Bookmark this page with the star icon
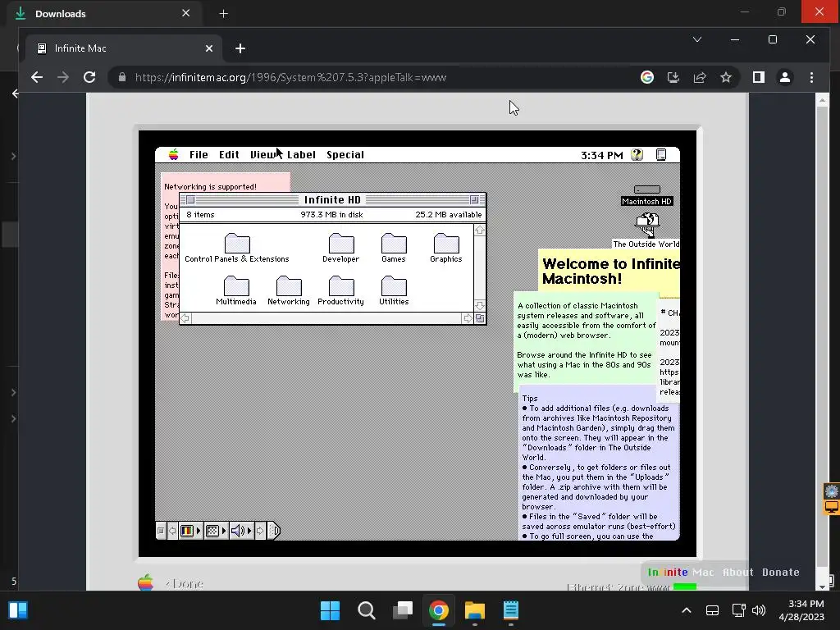Screen dimensions: 840x630 pyautogui.click(x=726, y=77)
